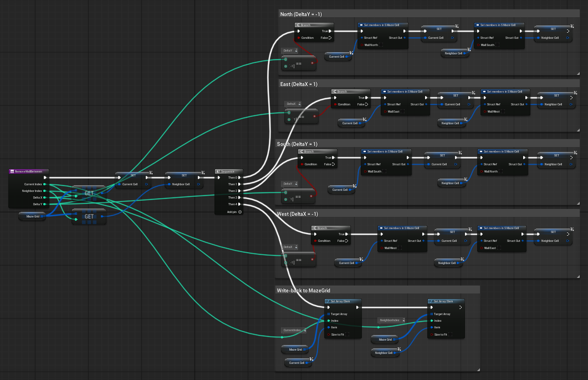Click the Add pin icon on Sequence node

240,212
